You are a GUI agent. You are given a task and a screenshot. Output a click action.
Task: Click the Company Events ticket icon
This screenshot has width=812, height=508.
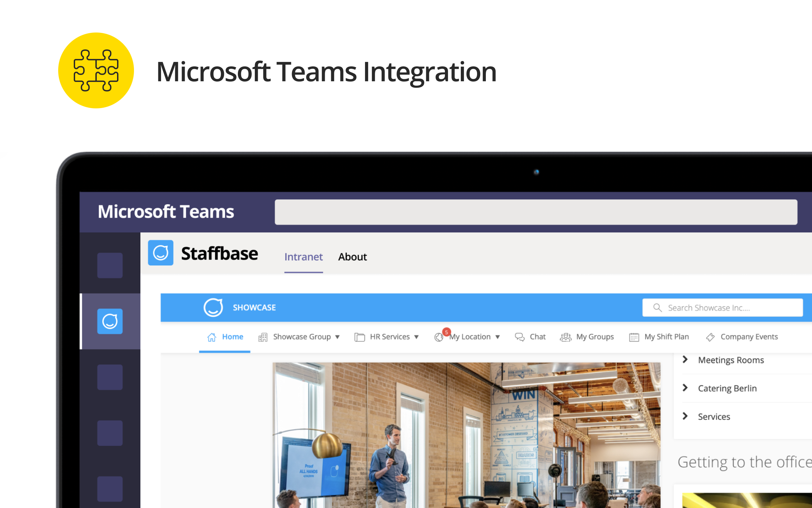(x=710, y=337)
